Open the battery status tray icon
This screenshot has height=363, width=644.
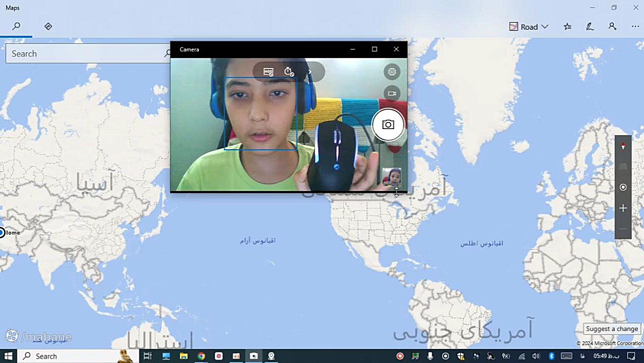tap(506, 356)
